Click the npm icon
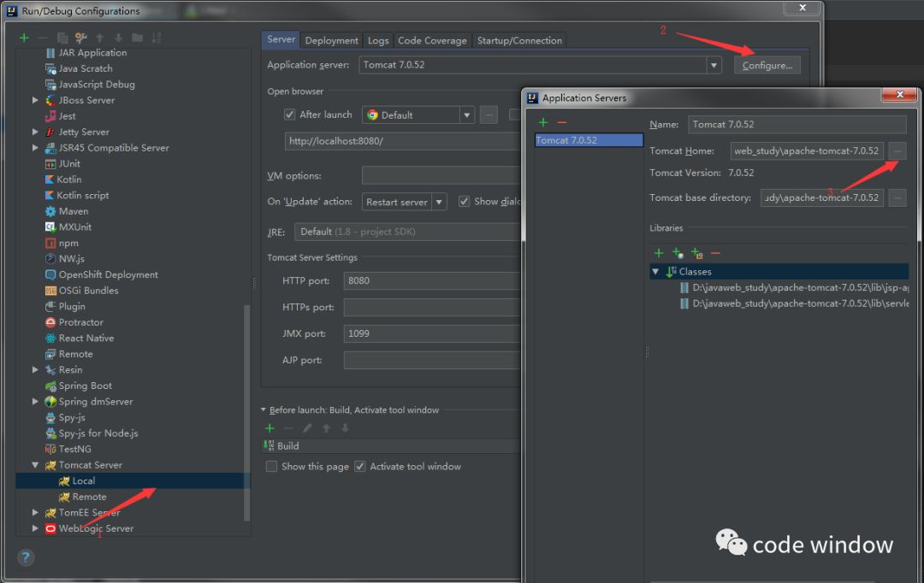 [50, 243]
